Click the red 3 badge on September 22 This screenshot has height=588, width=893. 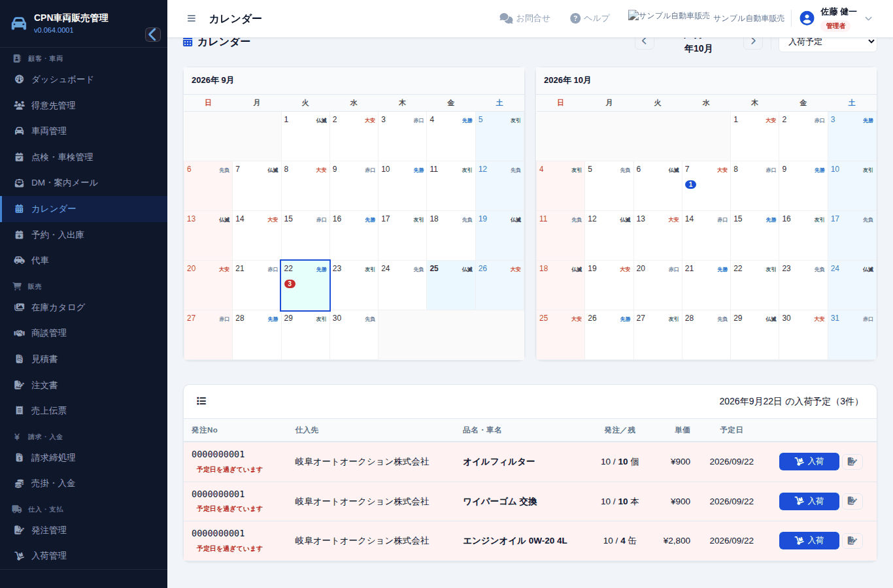[290, 284]
